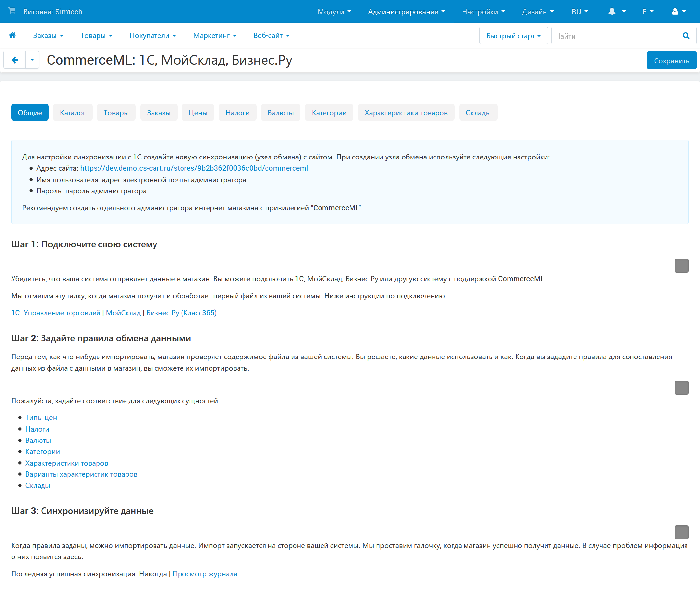
Task: Open the ruble currency selector
Action: pyautogui.click(x=648, y=12)
